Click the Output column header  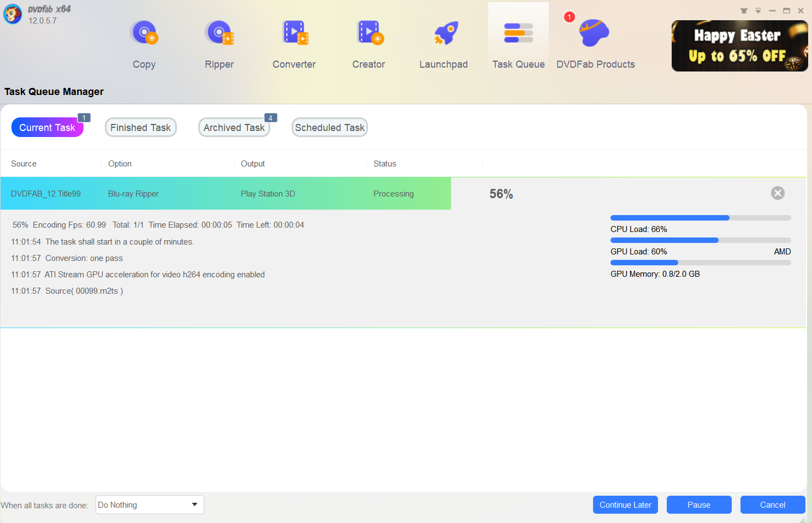(253, 164)
